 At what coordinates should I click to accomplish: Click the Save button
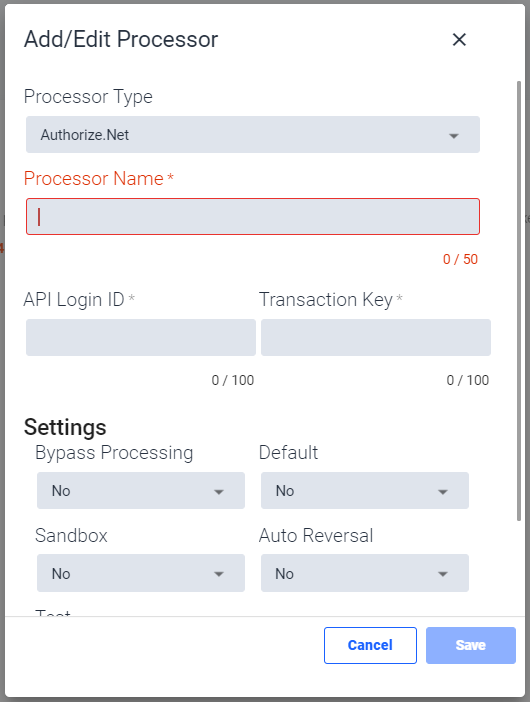click(x=471, y=645)
